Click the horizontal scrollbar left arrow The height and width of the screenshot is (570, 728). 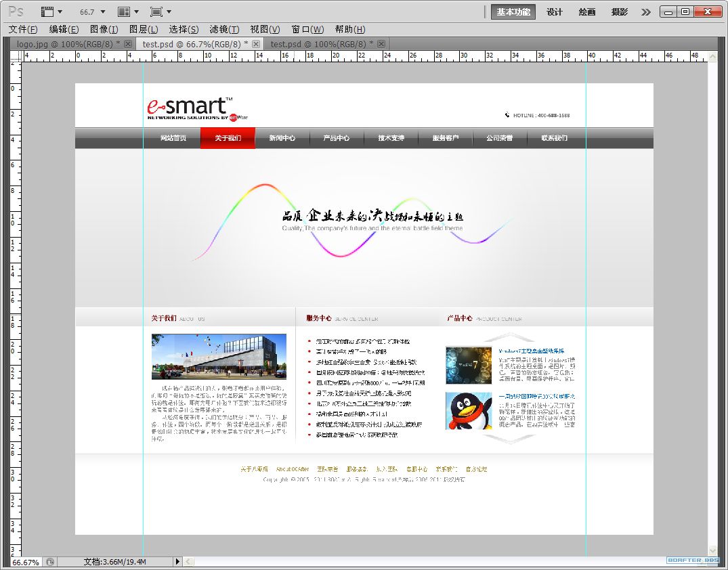(188, 562)
